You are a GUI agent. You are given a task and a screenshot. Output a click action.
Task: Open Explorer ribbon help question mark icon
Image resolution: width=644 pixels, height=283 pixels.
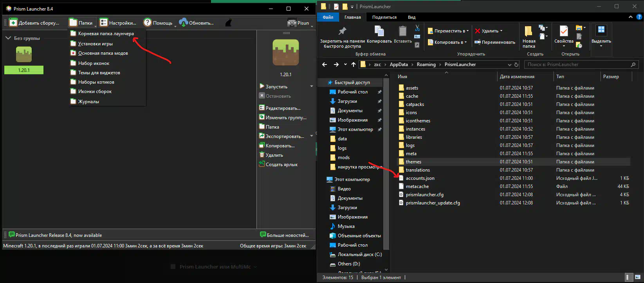click(639, 17)
